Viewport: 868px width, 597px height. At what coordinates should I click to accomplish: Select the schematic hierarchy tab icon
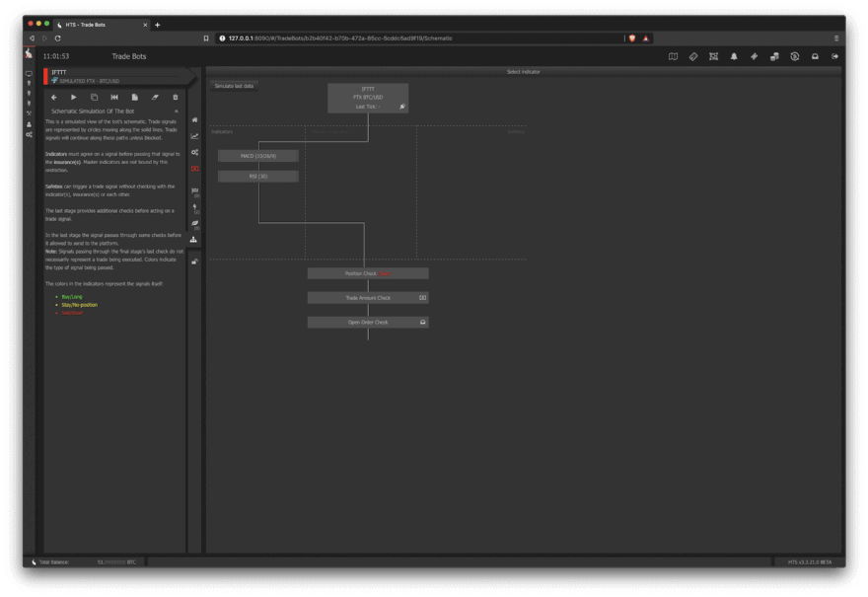(x=193, y=240)
